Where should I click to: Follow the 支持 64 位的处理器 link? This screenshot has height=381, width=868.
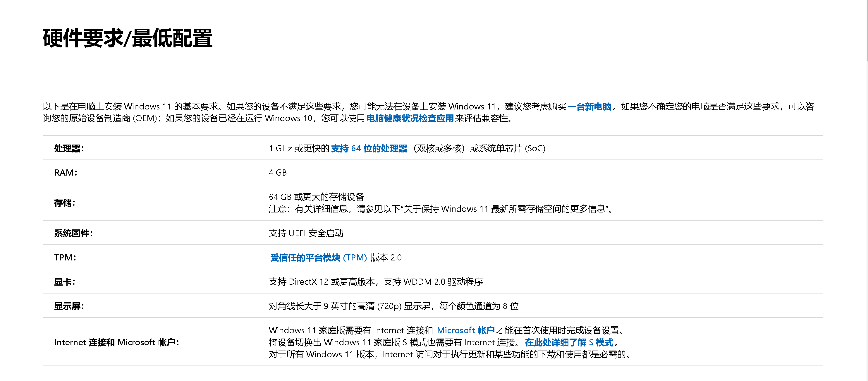[369, 148]
